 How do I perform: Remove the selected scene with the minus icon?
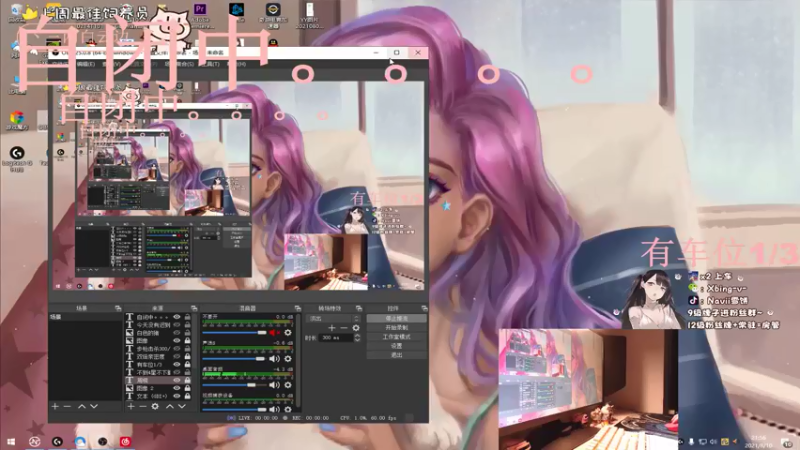[67, 406]
